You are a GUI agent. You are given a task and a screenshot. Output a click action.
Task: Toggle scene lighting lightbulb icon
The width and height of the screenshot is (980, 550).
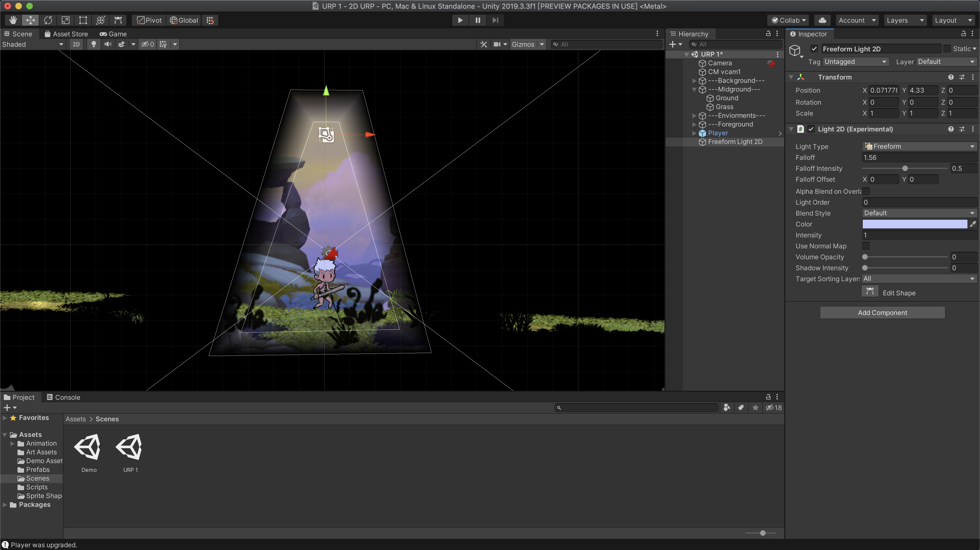tap(94, 44)
